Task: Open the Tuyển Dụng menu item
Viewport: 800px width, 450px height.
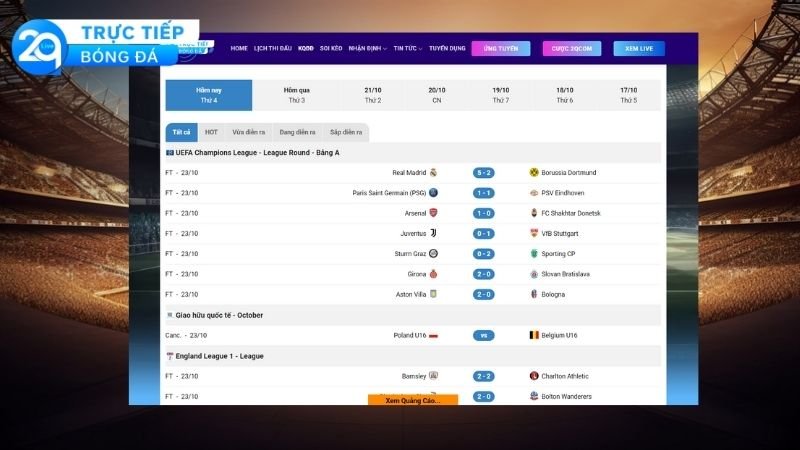Action: (447, 48)
